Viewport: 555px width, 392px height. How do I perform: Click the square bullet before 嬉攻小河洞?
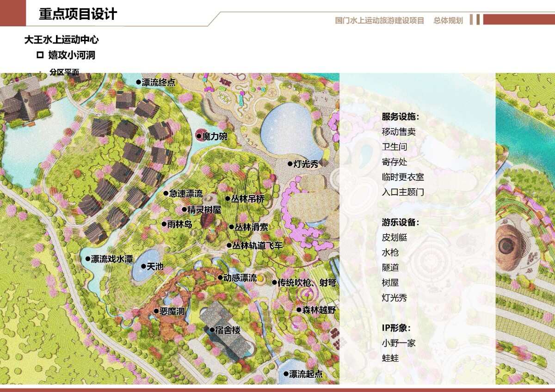coord(40,55)
